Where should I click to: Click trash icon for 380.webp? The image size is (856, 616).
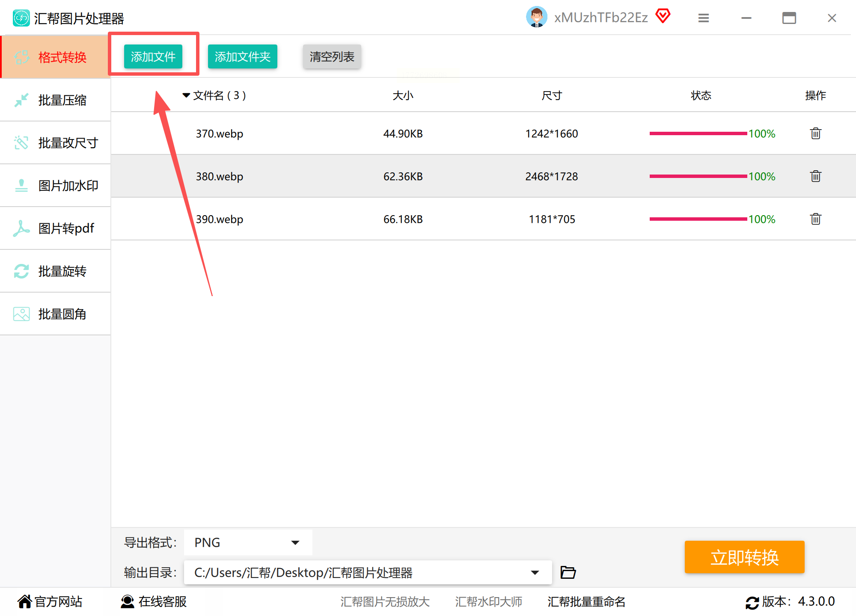pyautogui.click(x=815, y=176)
